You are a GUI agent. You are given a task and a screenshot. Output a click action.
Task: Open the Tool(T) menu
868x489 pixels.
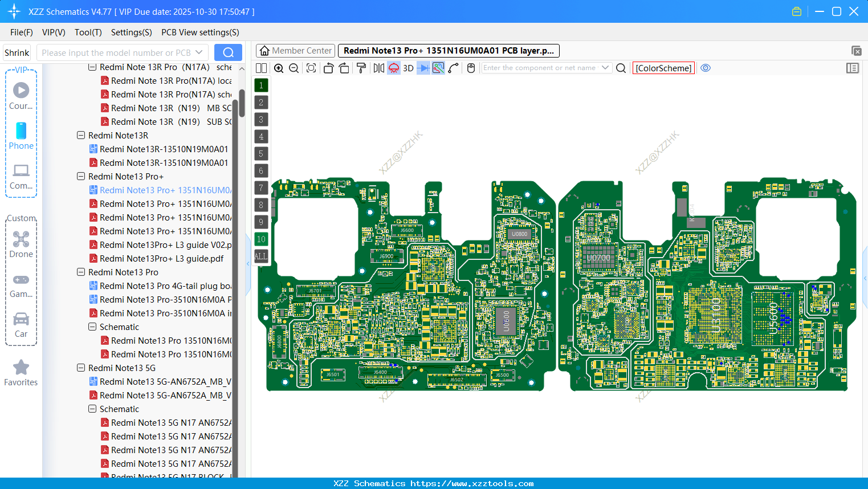(88, 32)
